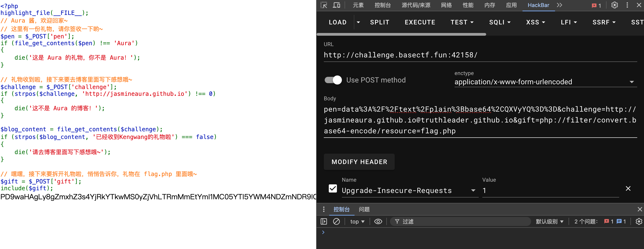This screenshot has height=249, width=644.
Task: Click the clear console icon
Action: coord(336,221)
